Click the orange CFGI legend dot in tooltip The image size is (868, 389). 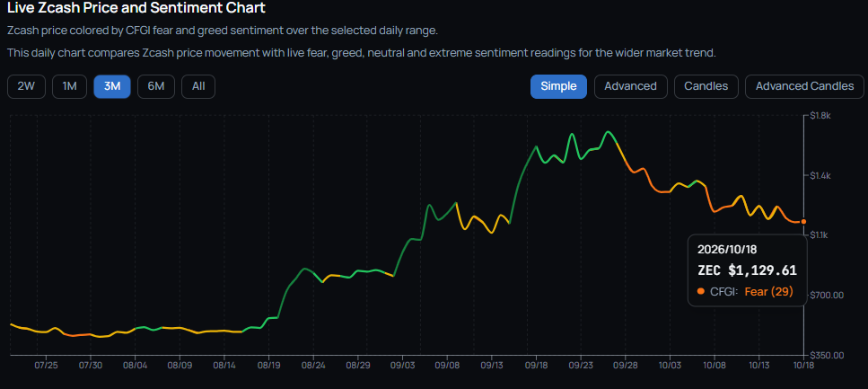pyautogui.click(x=701, y=291)
